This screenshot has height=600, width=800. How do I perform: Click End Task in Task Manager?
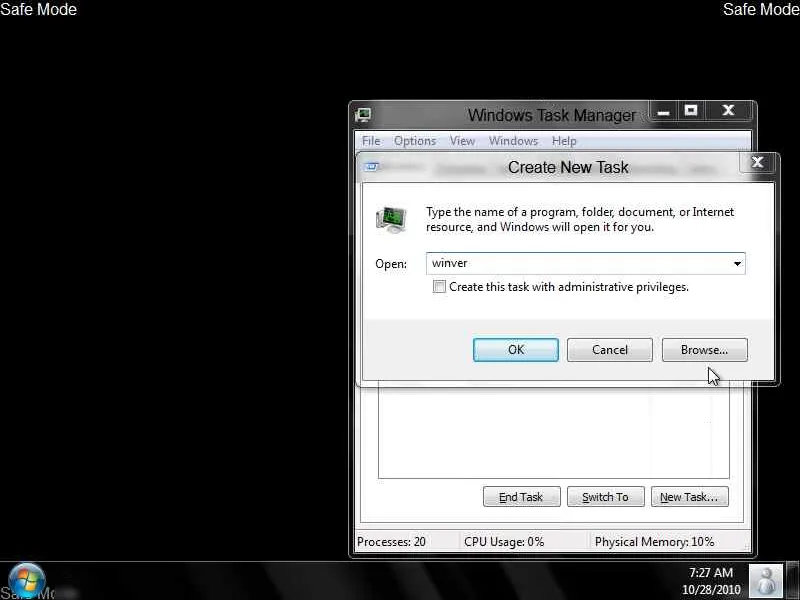521,496
